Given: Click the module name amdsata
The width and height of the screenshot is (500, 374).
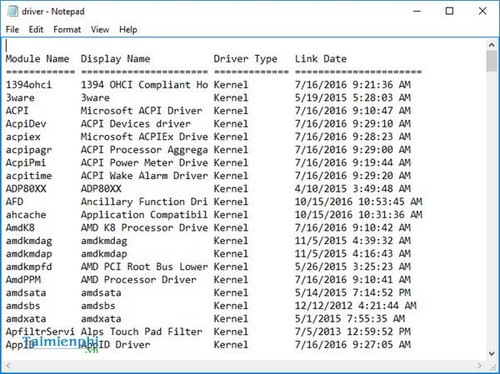Looking at the screenshot, I should pyautogui.click(x=26, y=293).
